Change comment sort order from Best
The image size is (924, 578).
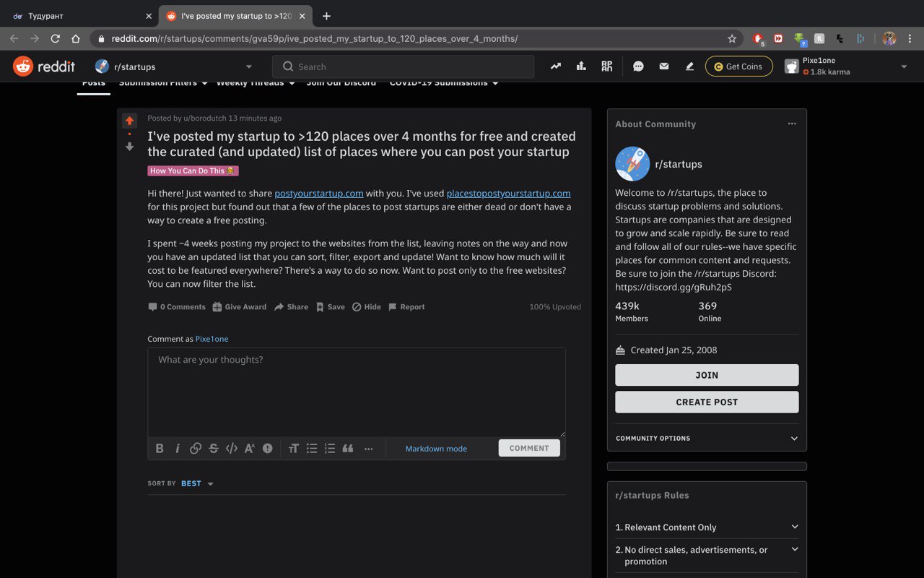pyautogui.click(x=197, y=483)
